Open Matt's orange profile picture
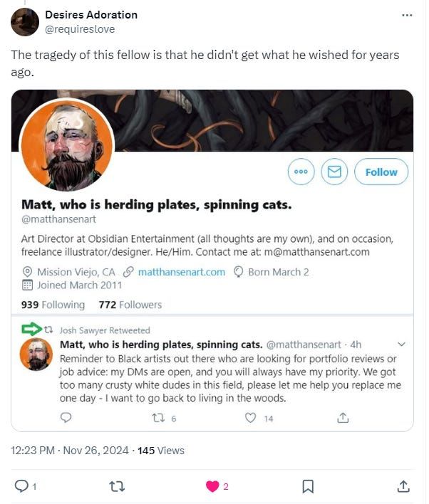429x504 pixels. [66, 146]
